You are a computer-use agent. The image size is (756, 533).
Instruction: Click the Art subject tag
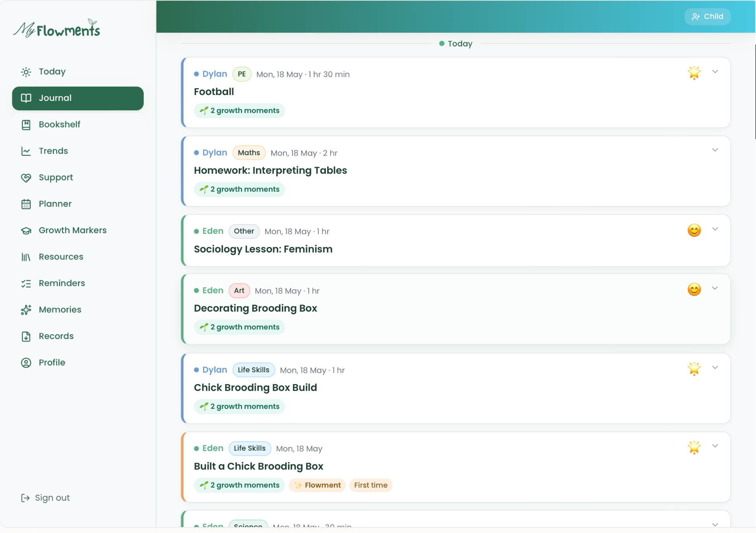(x=239, y=291)
